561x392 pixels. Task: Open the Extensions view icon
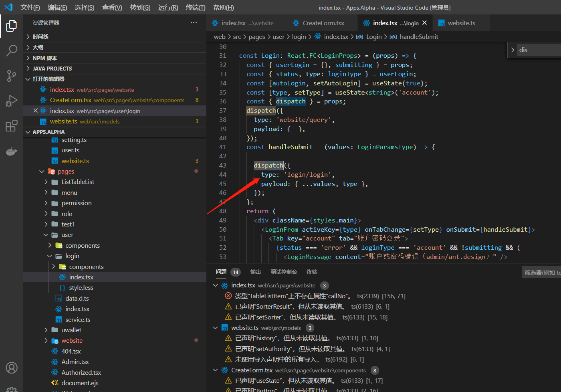(x=12, y=126)
